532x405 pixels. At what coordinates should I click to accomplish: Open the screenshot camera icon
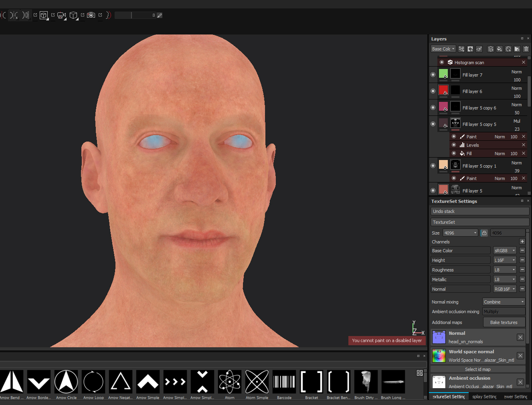91,15
